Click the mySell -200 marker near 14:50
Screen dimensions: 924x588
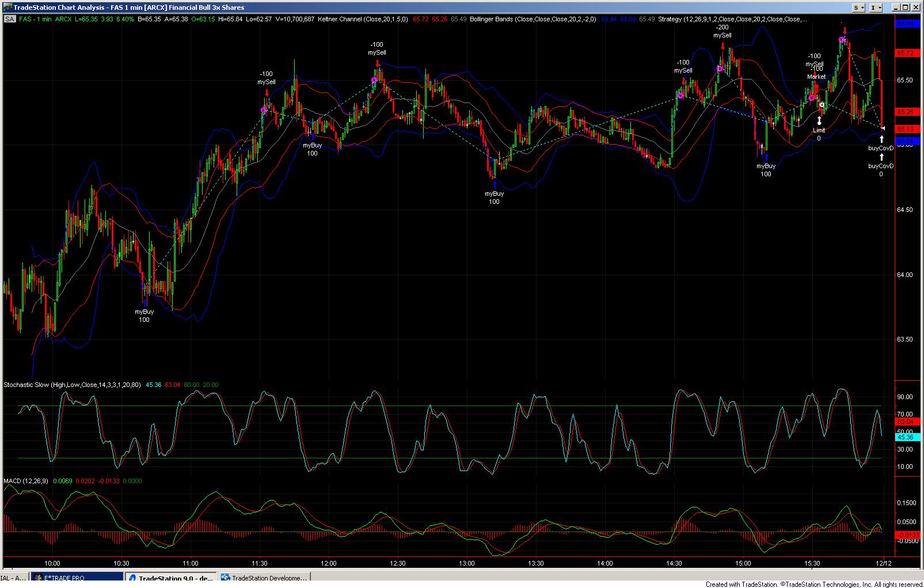point(723,31)
